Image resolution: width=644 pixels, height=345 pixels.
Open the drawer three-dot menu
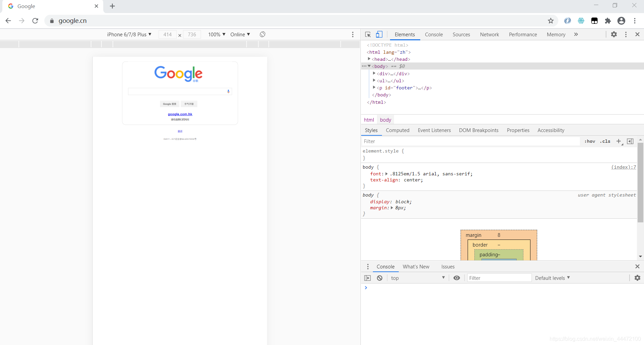pyautogui.click(x=368, y=266)
